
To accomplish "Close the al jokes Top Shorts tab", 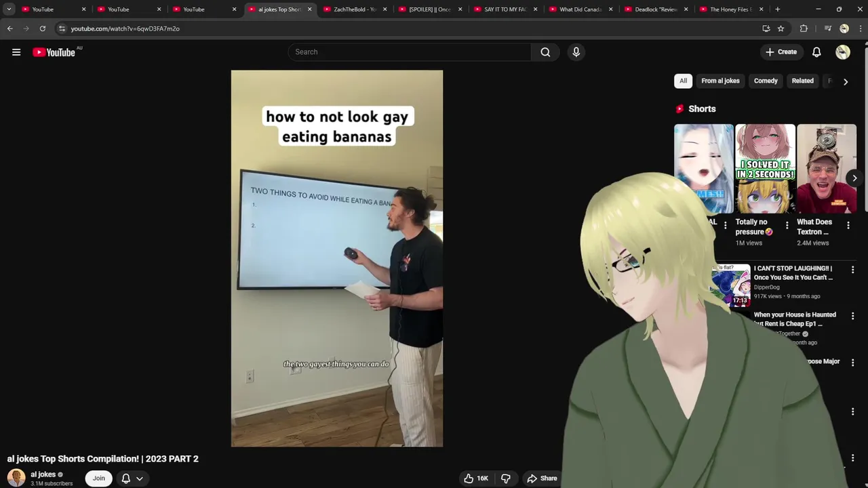I will (309, 9).
